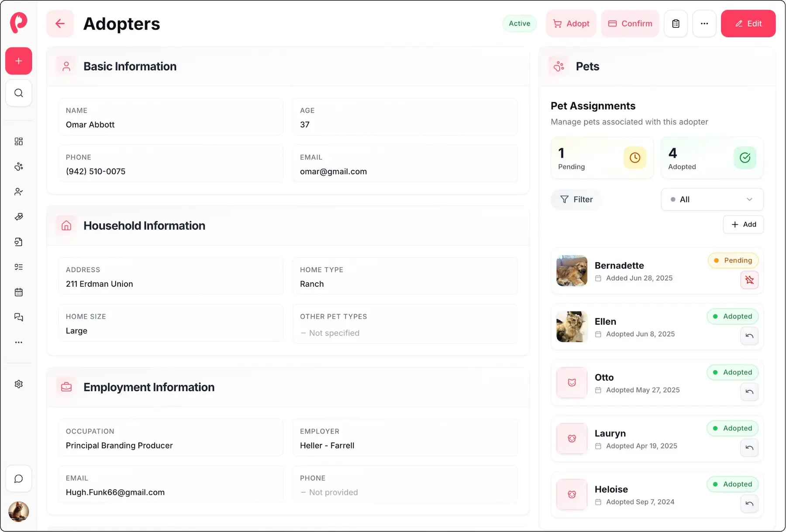Click the tasks checklist icon in sidebar
The height and width of the screenshot is (532, 786).
coord(18,267)
